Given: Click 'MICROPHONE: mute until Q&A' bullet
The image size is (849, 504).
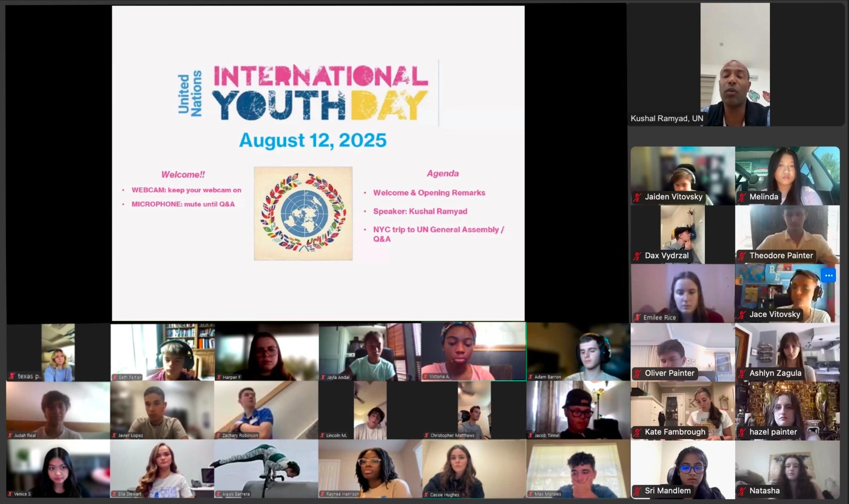Looking at the screenshot, I should (x=183, y=204).
